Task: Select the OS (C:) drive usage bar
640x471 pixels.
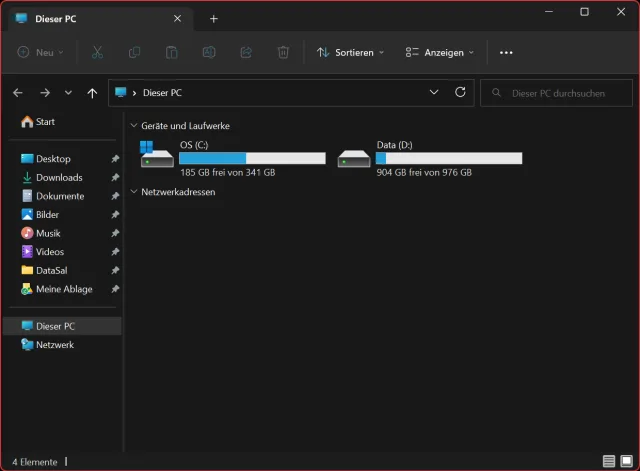Action: click(x=252, y=158)
